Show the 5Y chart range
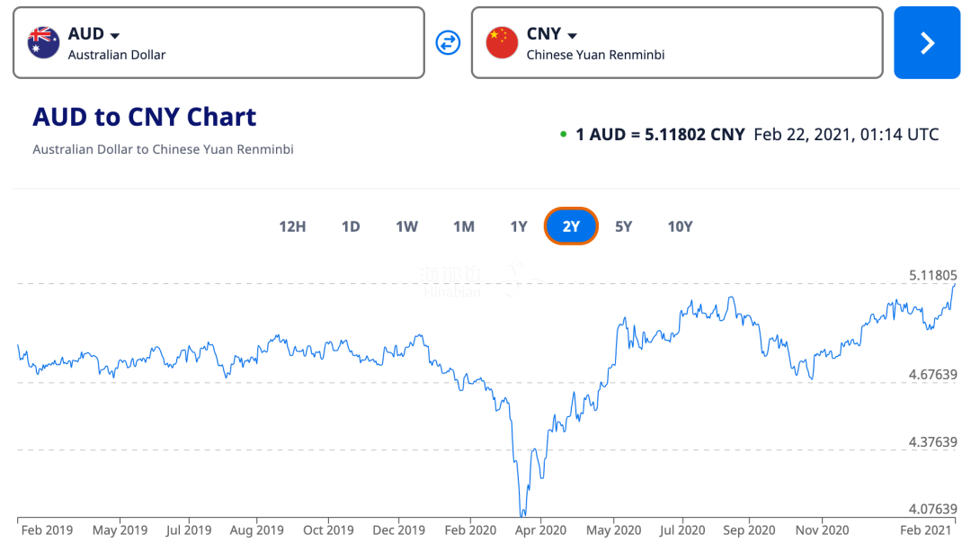This screenshot has height=560, width=971. [x=624, y=227]
